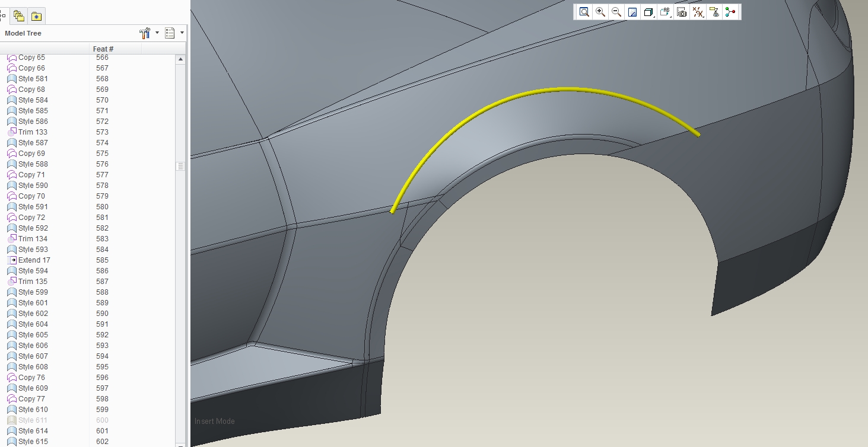The height and width of the screenshot is (447, 868).
Task: Click the Zoom Out magnifier icon
Action: [616, 12]
